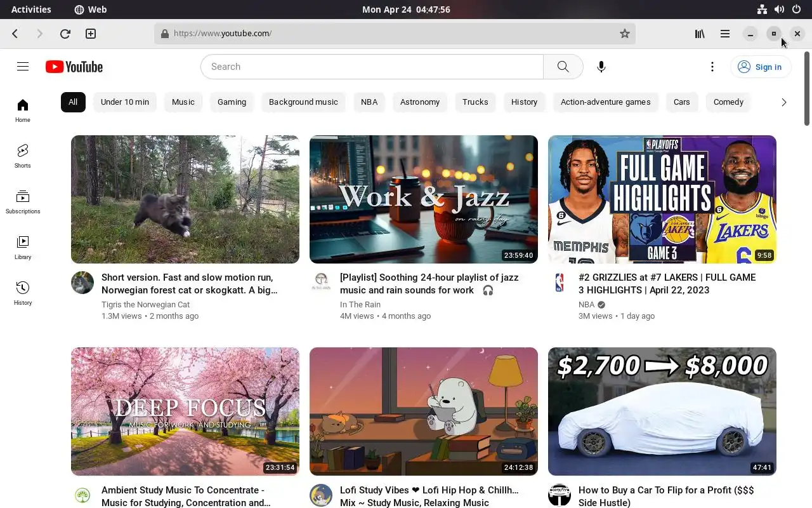Open Activities overview
Screen dimensions: 812x508
31,10
